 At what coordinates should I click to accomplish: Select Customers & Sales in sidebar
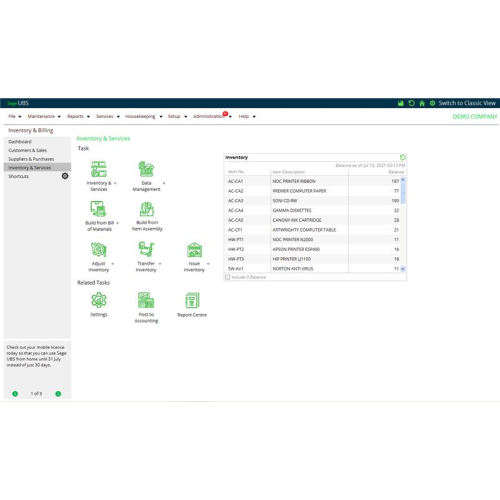[37, 150]
